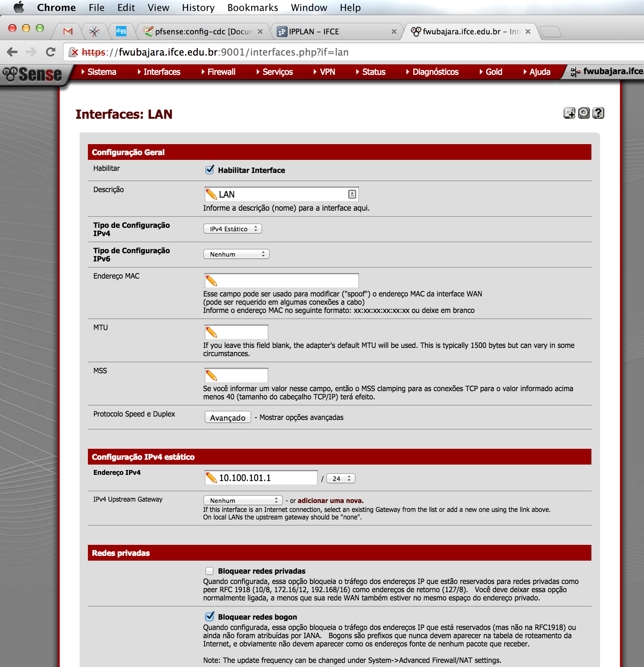
Task: Open the Firewall menu
Action: click(218, 72)
